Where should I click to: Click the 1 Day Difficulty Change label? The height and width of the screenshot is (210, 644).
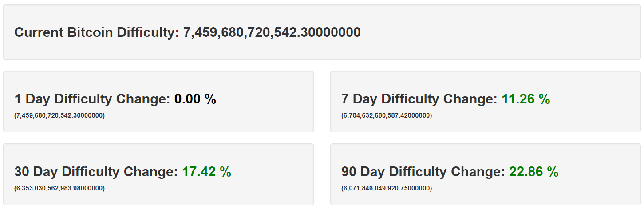click(x=92, y=99)
